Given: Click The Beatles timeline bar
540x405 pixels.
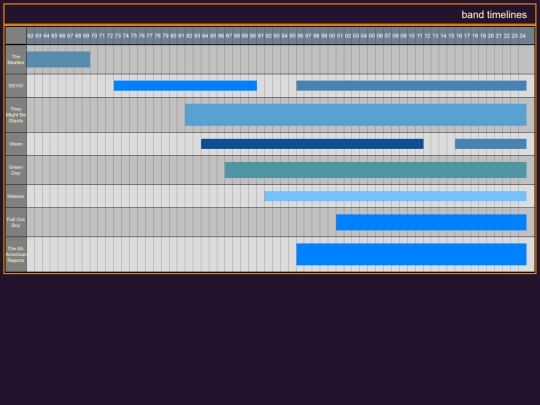Looking at the screenshot, I should pyautogui.click(x=58, y=60).
